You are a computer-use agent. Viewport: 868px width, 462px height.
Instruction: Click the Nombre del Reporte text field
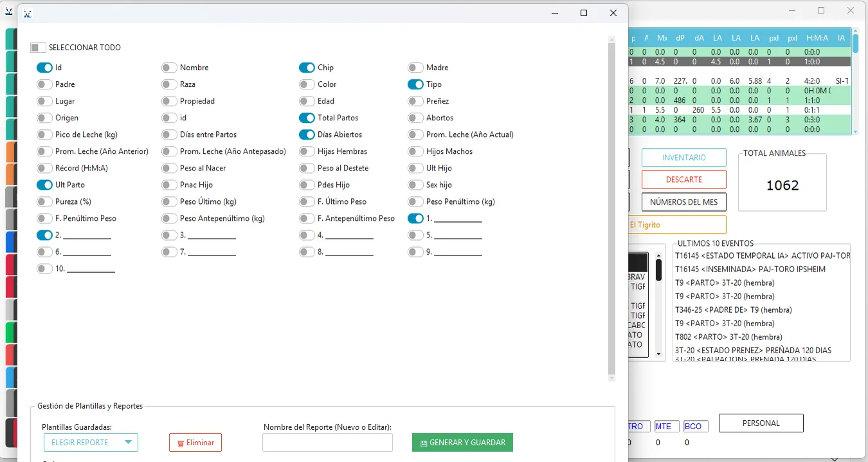click(327, 443)
